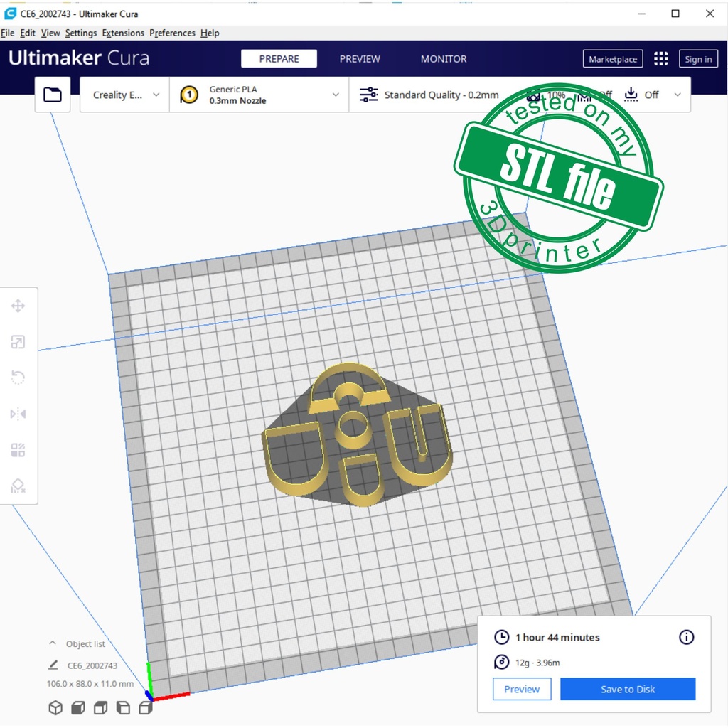Screen dimensions: 728x728
Task: Select the Move tool in left toolbar
Action: click(18, 306)
